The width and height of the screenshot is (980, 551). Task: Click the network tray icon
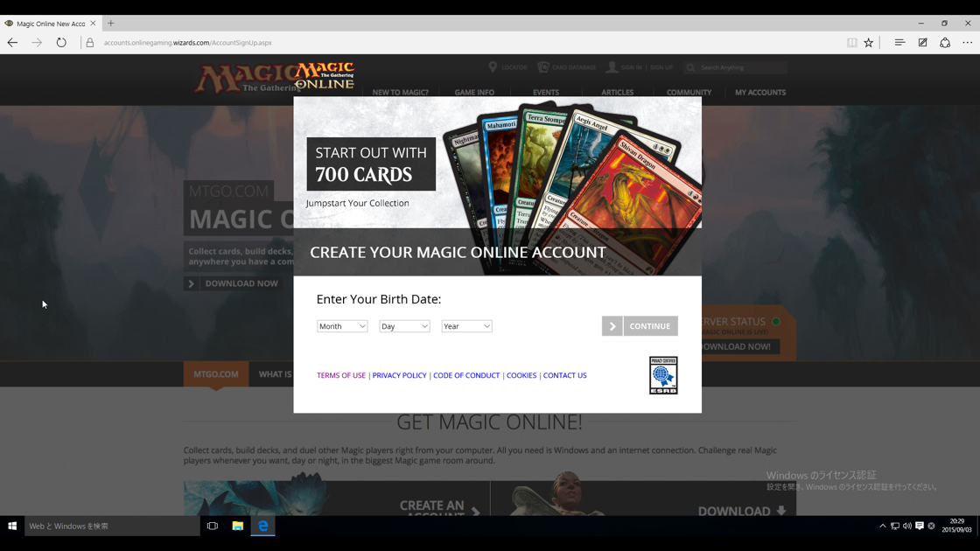coord(895,526)
